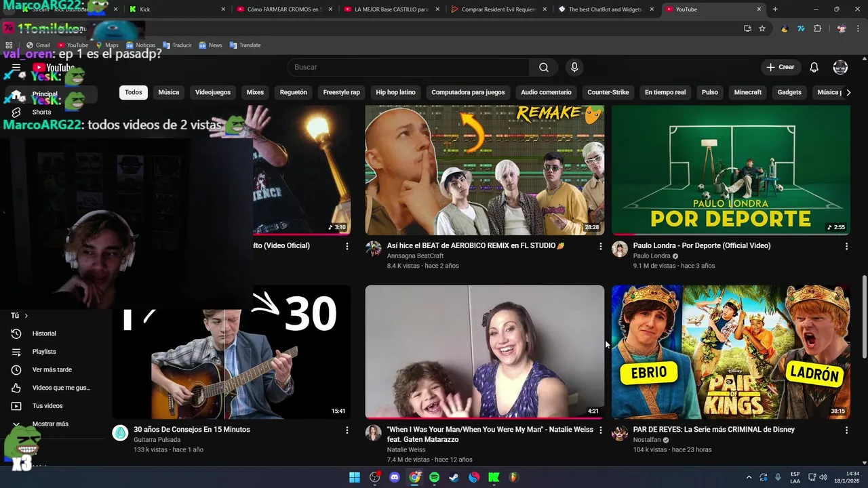The image size is (868, 488).
Task: Click the Crear button
Action: coord(781,67)
